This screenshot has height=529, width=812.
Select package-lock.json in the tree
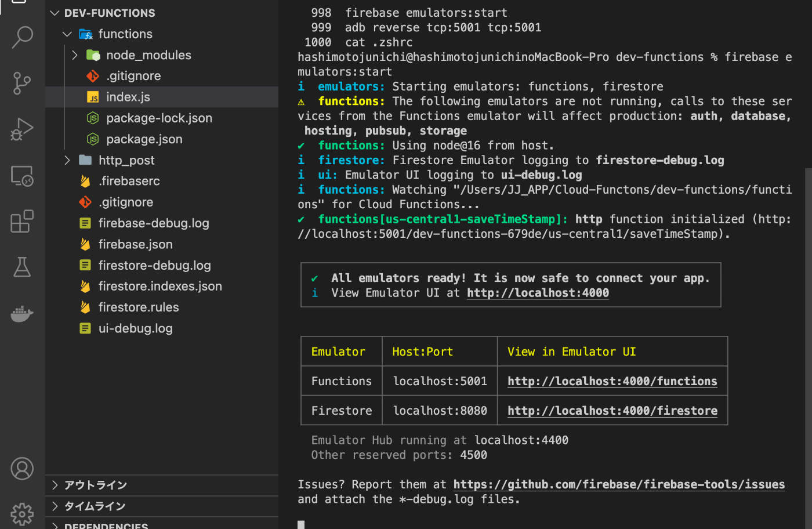(x=162, y=118)
